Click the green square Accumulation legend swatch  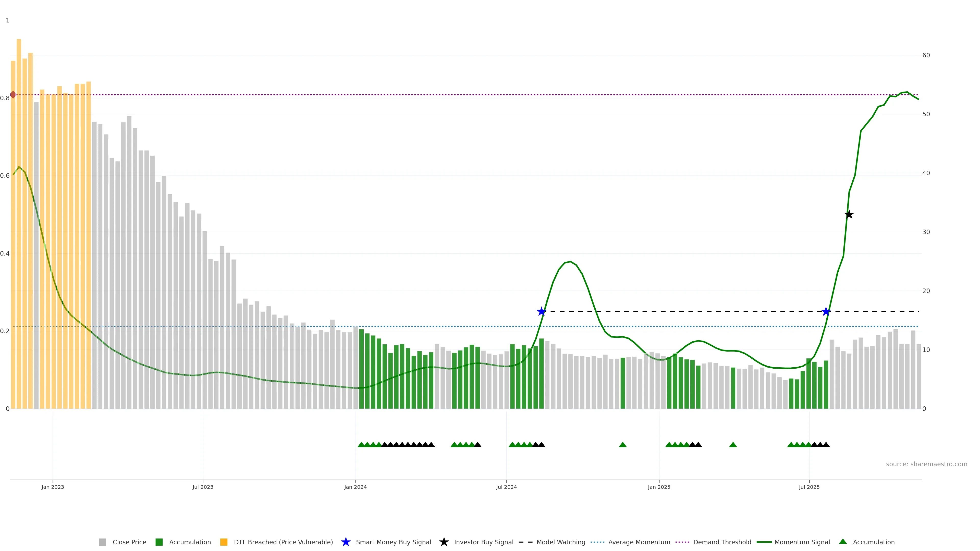pos(159,542)
